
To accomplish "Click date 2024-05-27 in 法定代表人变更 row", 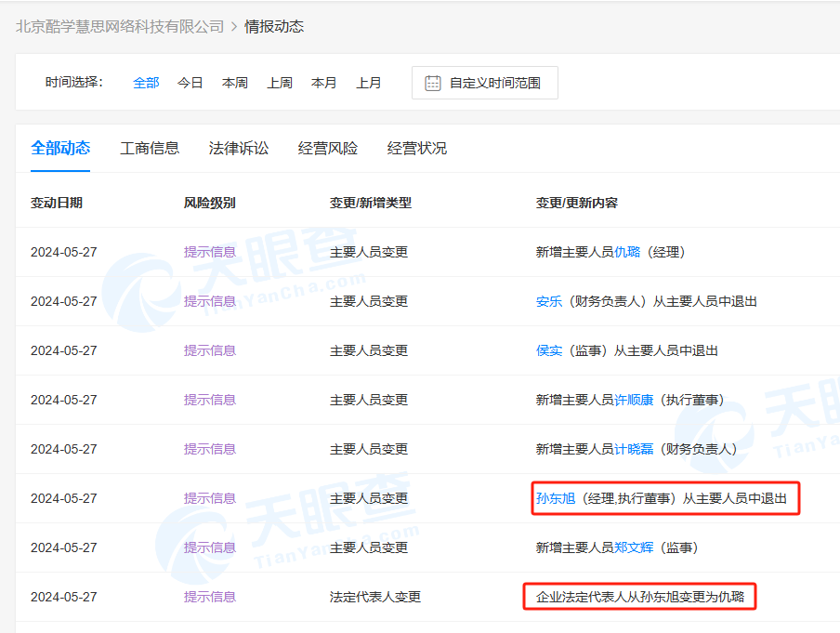I will pyautogui.click(x=64, y=597).
